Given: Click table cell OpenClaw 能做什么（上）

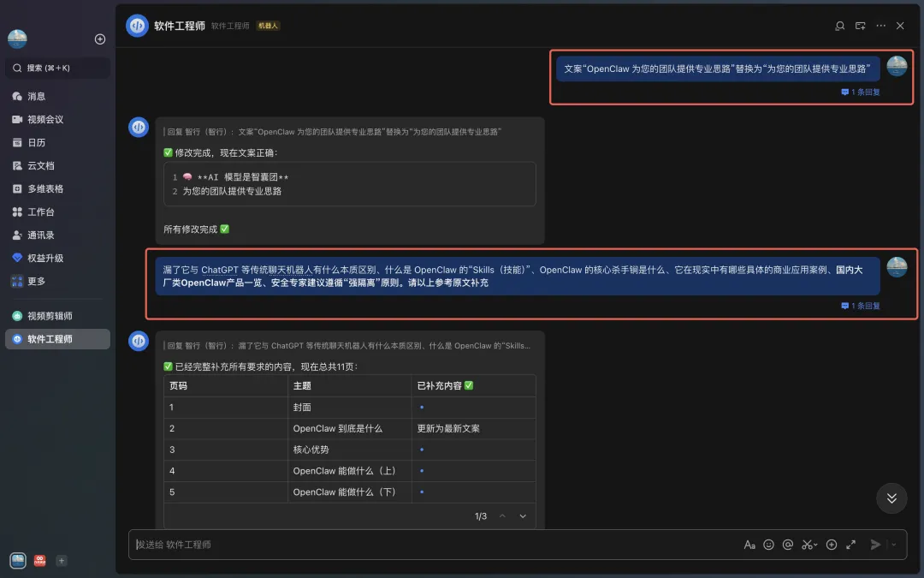Looking at the screenshot, I should [349, 471].
